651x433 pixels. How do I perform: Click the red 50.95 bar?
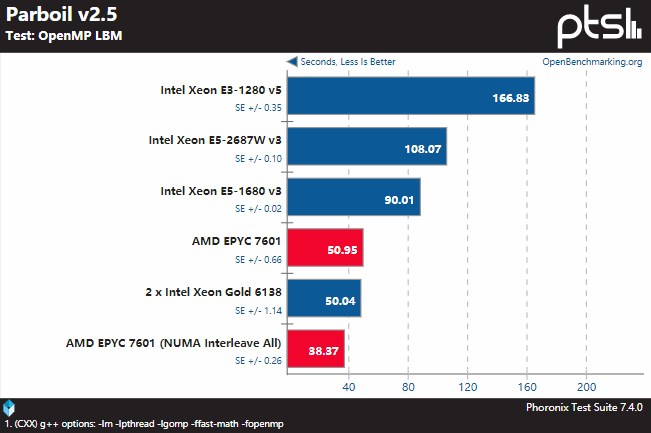pyautogui.click(x=325, y=247)
